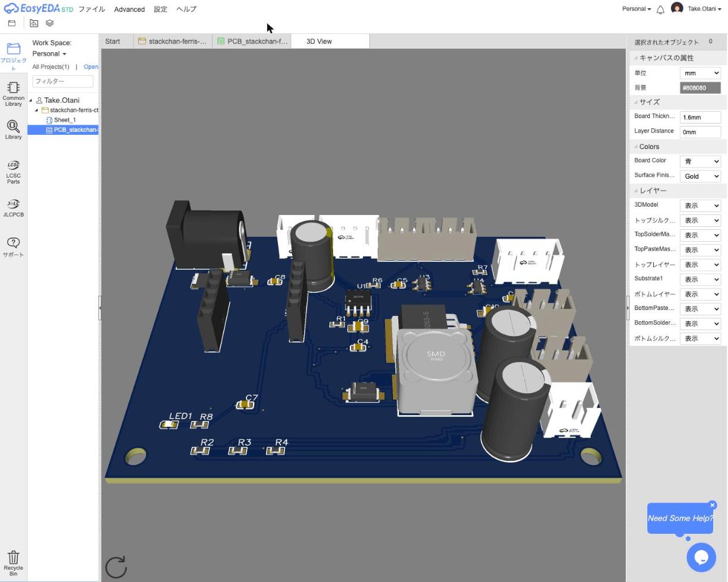728x582 pixels.
Task: Click the Board Thickness input field
Action: point(700,118)
